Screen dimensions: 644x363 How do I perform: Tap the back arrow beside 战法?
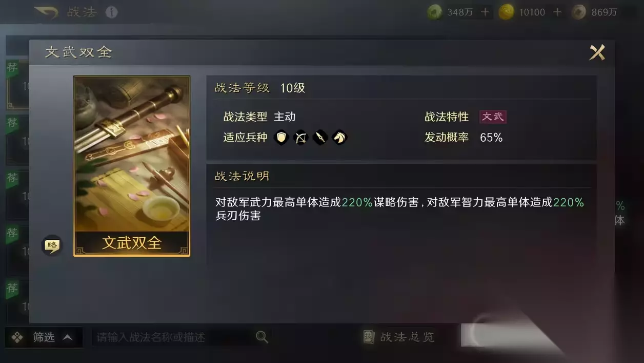click(47, 12)
